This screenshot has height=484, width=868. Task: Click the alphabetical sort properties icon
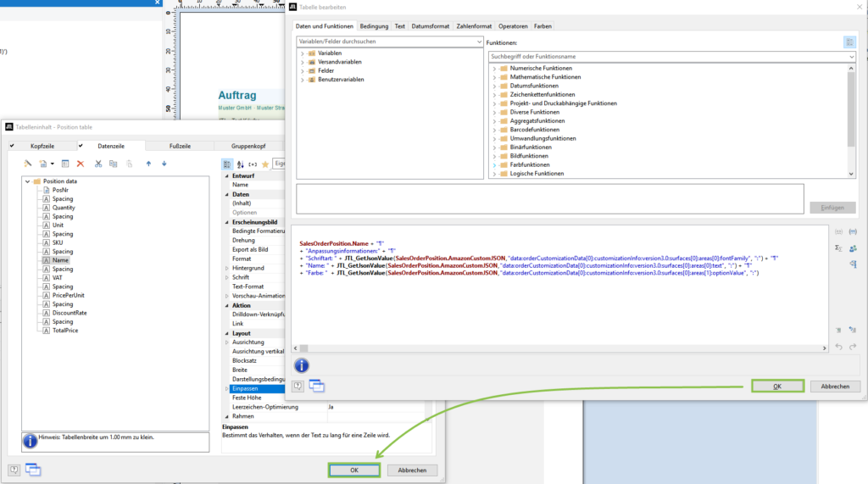pyautogui.click(x=240, y=164)
